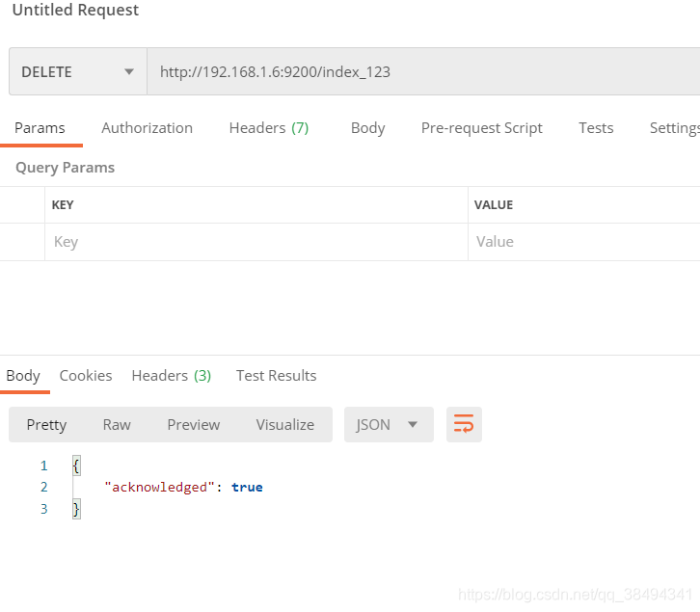
Task: Select the Raw response view
Action: [x=117, y=424]
